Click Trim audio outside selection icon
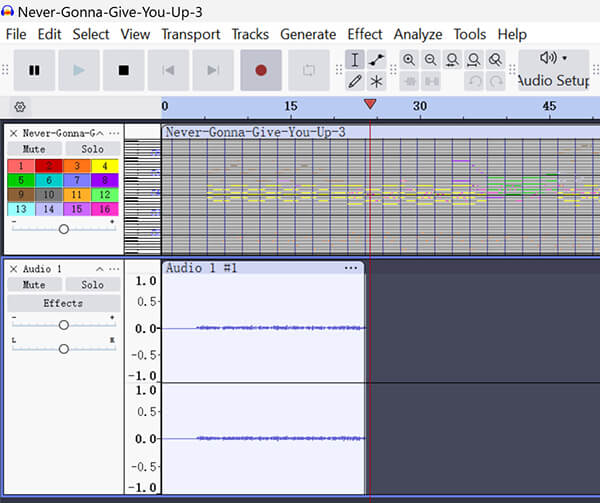600x503 pixels. [x=409, y=81]
